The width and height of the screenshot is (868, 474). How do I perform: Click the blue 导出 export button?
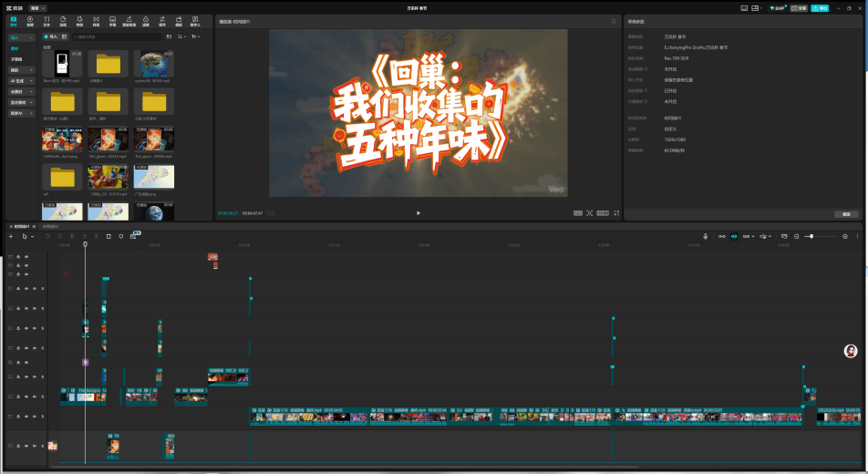(820, 7)
